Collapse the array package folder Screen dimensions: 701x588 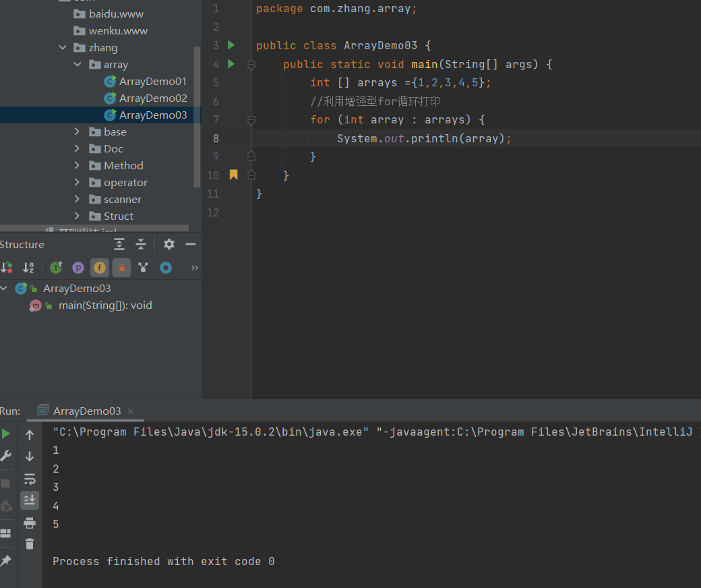78,64
